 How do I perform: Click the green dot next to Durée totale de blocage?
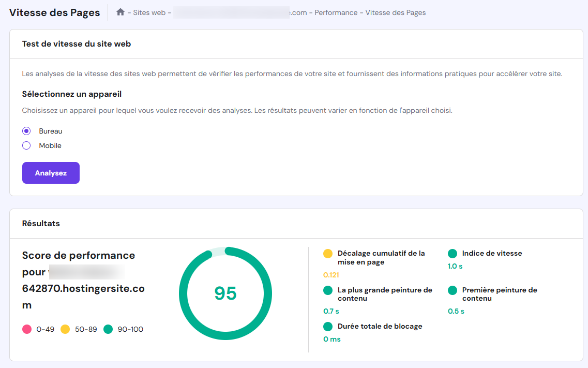tap(327, 327)
